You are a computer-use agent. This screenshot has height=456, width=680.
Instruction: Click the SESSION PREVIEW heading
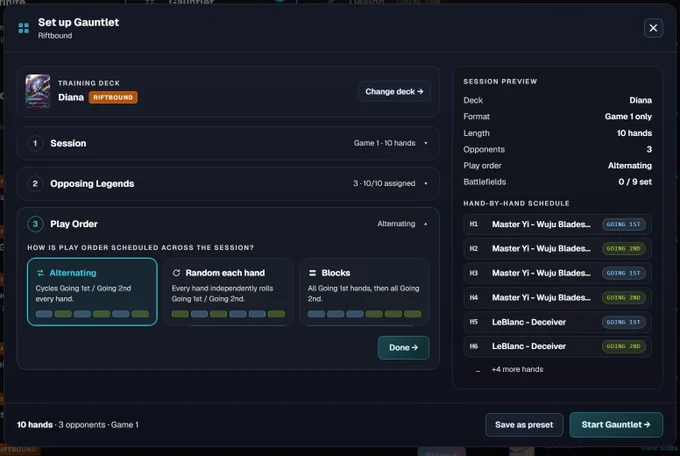[x=500, y=82]
